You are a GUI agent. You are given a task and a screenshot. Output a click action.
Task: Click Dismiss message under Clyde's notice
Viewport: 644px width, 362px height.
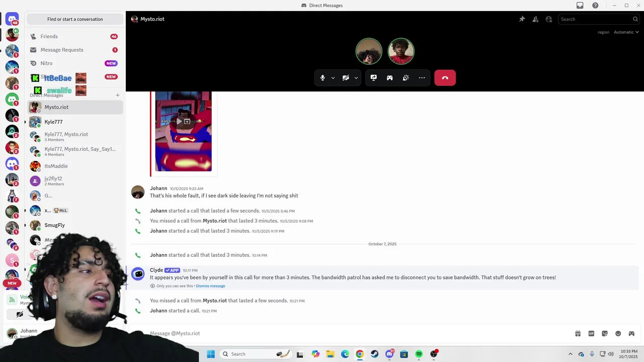click(x=210, y=286)
